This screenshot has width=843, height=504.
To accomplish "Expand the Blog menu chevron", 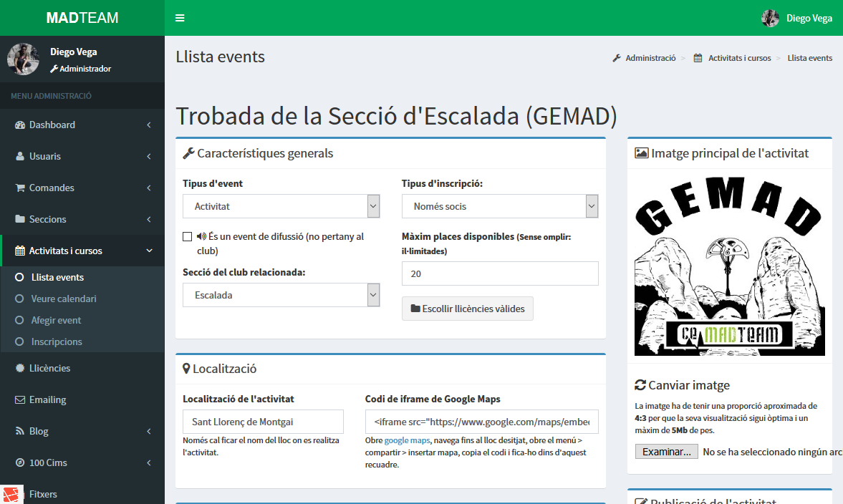I will point(149,431).
